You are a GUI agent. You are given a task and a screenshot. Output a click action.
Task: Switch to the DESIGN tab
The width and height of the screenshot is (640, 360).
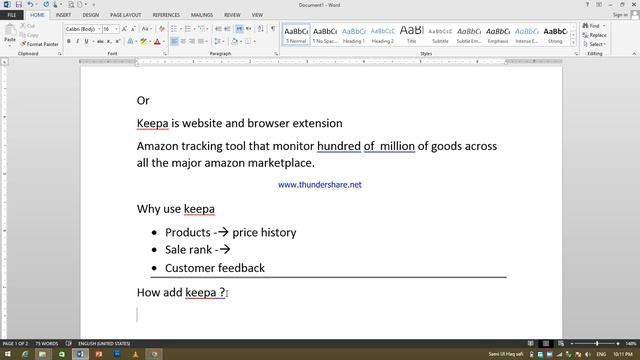coord(91,15)
